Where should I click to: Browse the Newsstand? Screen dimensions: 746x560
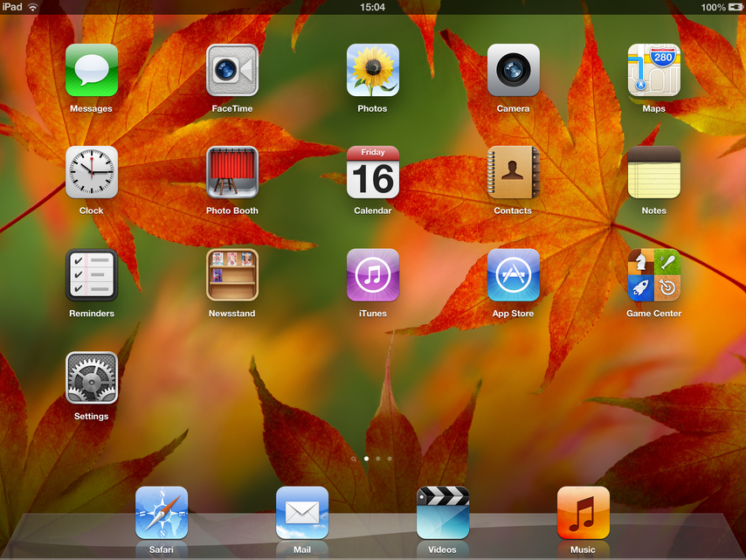[x=232, y=274]
